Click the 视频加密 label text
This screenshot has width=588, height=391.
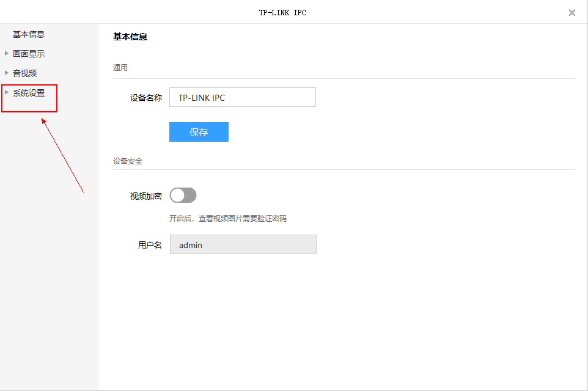(146, 196)
